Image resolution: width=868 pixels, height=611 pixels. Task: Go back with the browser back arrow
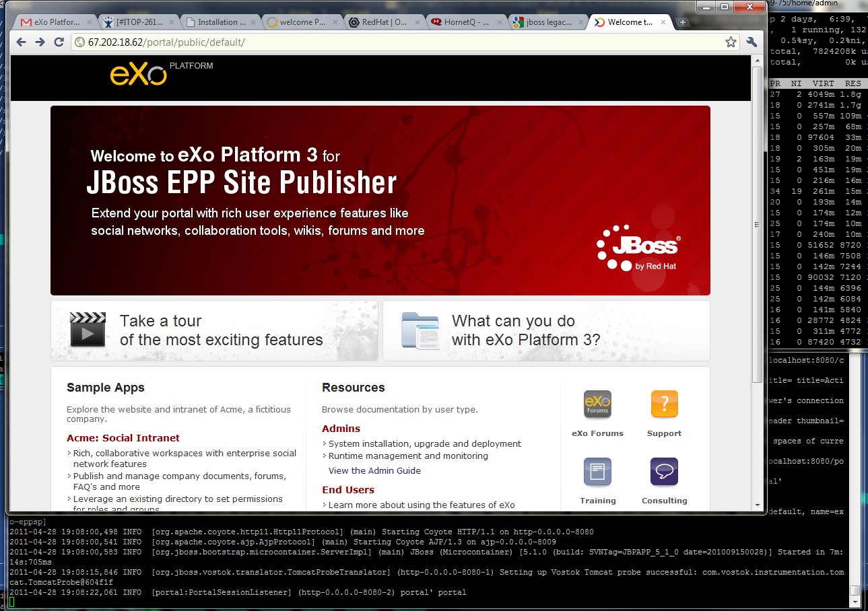[21, 42]
